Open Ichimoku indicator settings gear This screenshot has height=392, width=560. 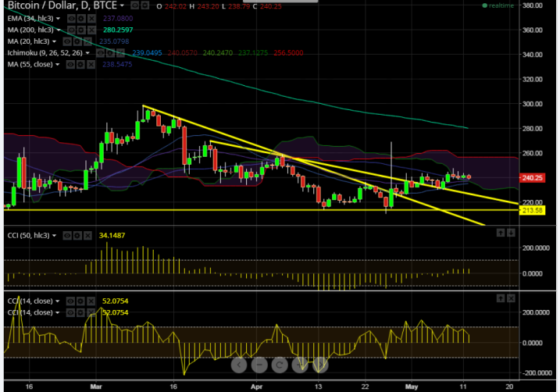click(x=110, y=53)
